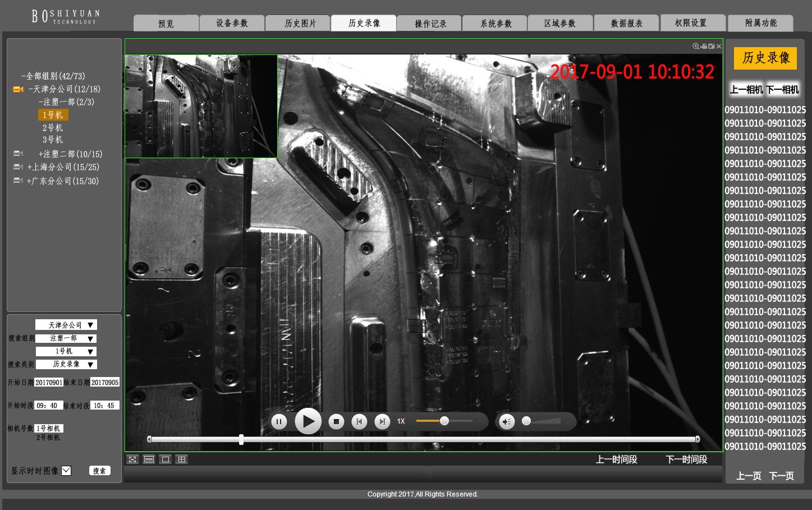Go to 下一时间段
Screen dimensions: 812x510
(686, 460)
